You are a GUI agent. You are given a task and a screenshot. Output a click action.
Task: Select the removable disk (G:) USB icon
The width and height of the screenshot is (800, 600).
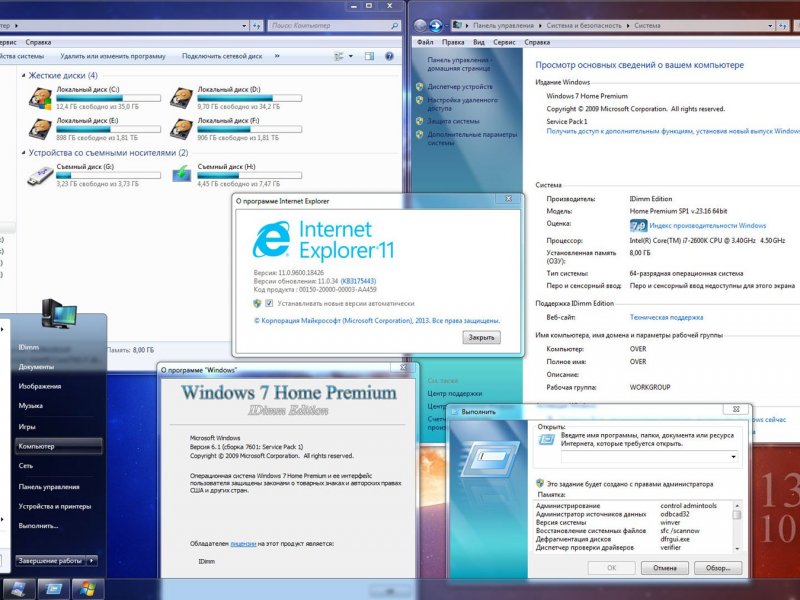coord(40,176)
